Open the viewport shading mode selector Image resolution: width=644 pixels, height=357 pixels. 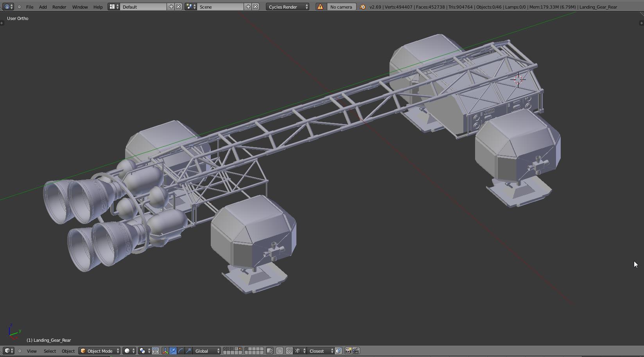pos(129,351)
